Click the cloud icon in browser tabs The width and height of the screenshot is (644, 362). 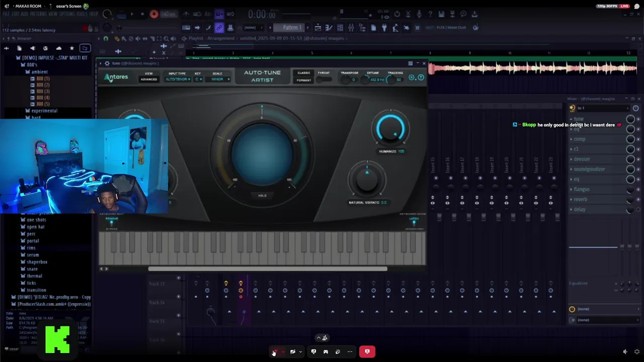pos(58,48)
